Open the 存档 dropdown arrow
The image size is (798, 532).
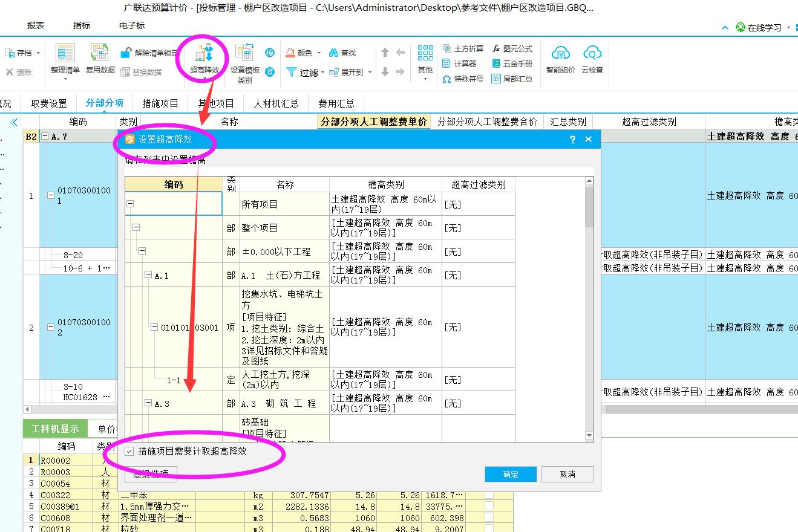pos(38,53)
